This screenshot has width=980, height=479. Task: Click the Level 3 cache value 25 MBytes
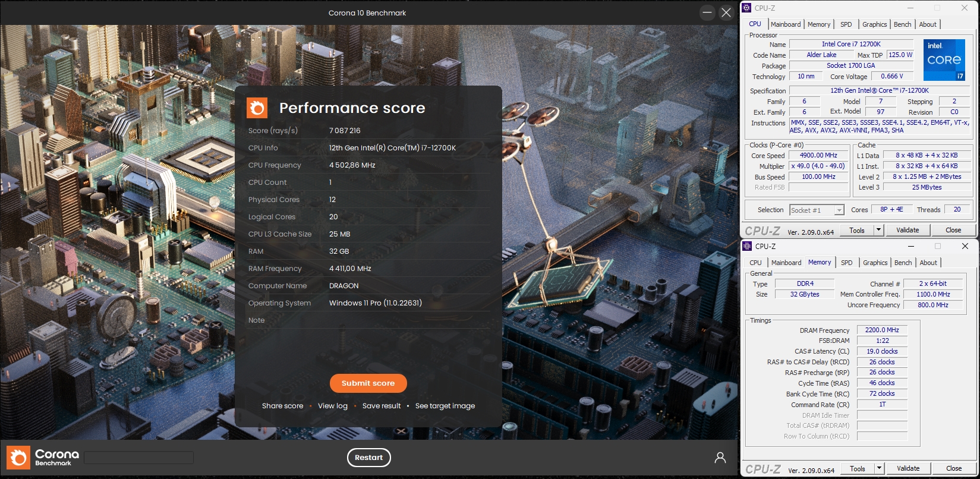pos(927,187)
